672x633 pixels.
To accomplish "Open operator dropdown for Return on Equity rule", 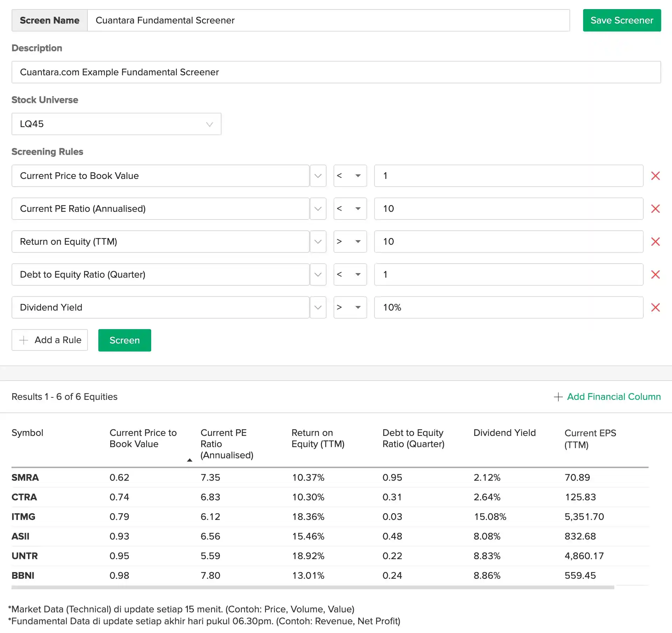I will pyautogui.click(x=350, y=242).
